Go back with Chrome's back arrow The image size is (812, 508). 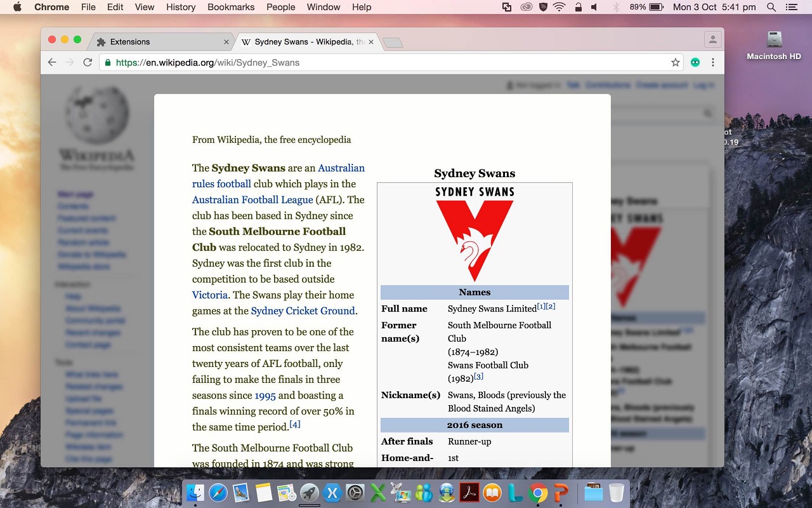point(52,62)
